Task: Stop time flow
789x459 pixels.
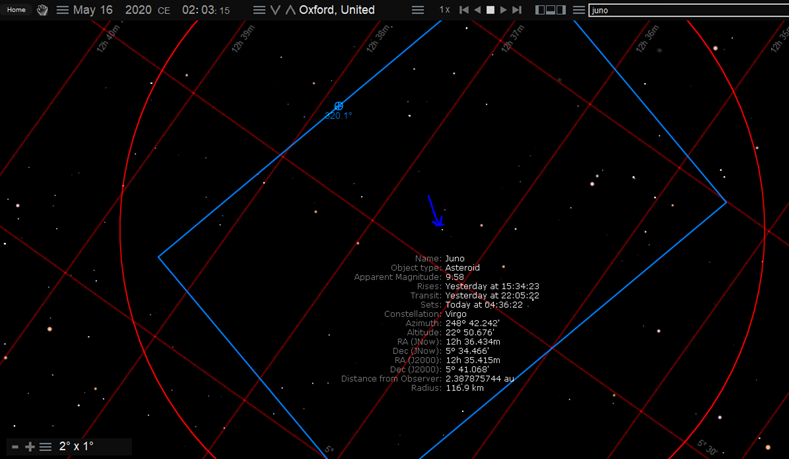Action: coord(490,10)
